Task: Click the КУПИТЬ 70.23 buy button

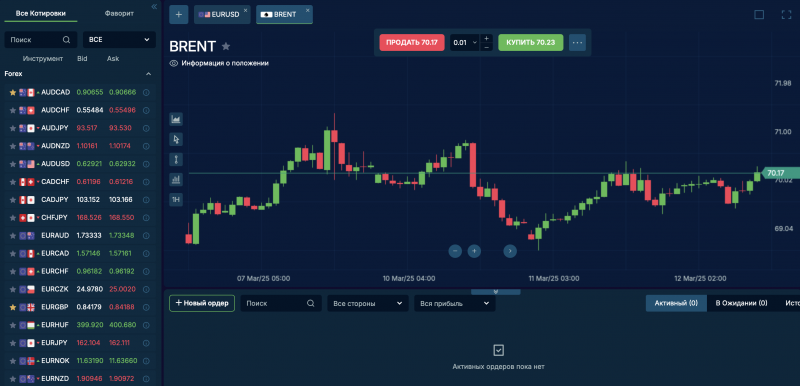Action: [x=531, y=43]
